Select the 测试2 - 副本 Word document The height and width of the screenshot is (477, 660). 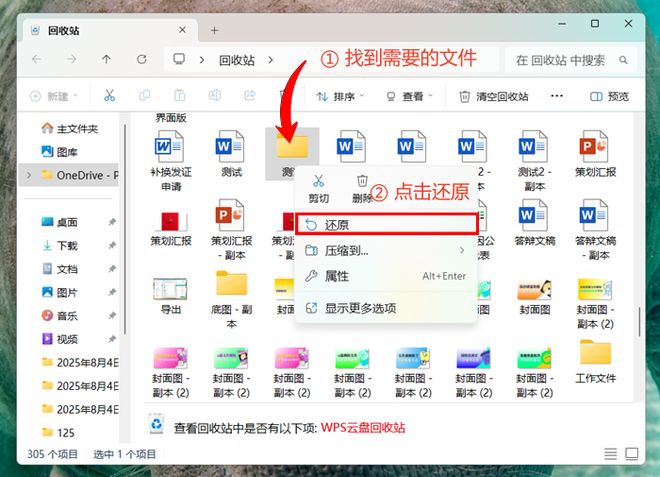535,160
